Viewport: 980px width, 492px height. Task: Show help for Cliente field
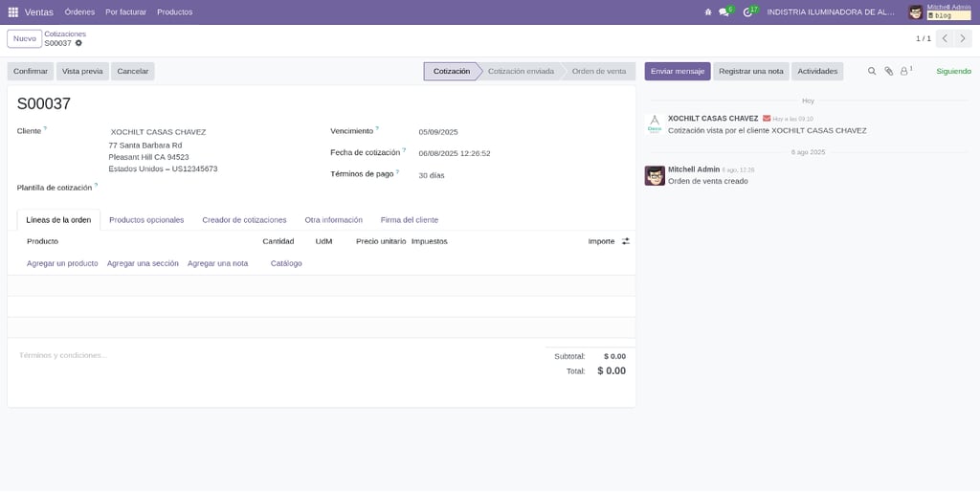pos(45,128)
